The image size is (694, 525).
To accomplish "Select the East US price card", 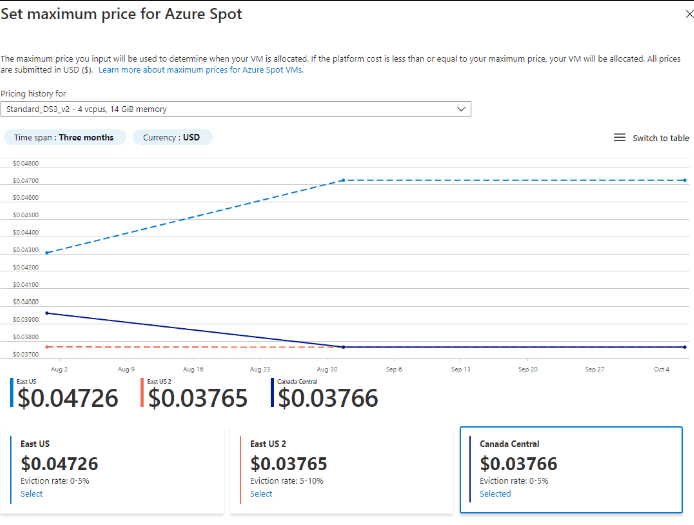I will [115, 470].
